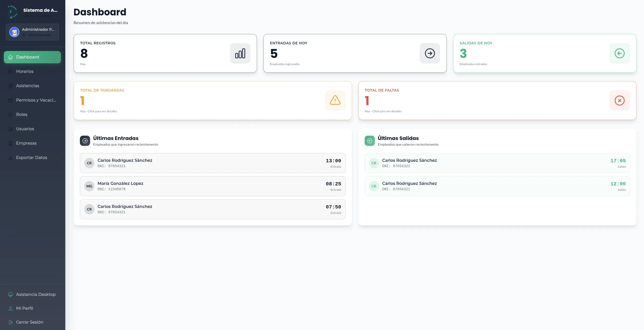Select the Horarios clock icon in the sidebar
The width and height of the screenshot is (644, 330).
10,71
